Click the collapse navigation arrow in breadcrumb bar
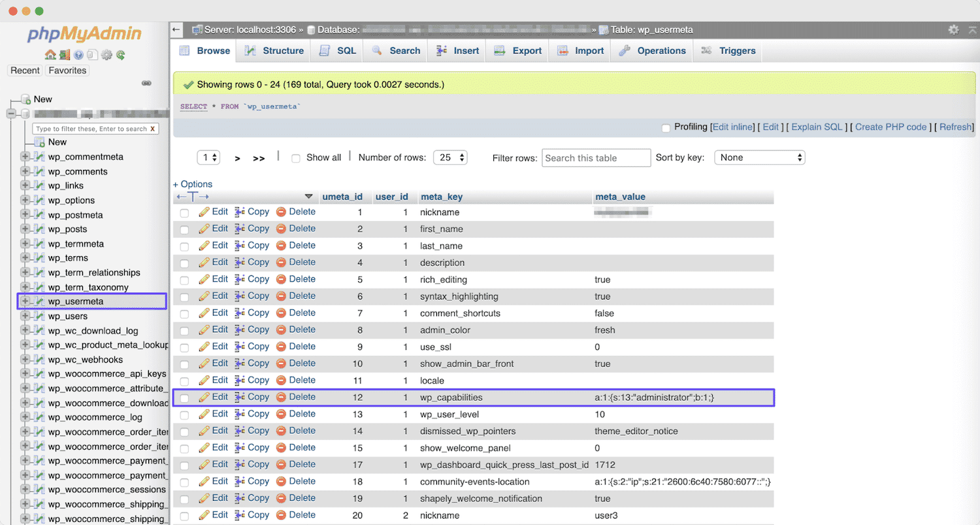980x525 pixels. click(x=176, y=29)
